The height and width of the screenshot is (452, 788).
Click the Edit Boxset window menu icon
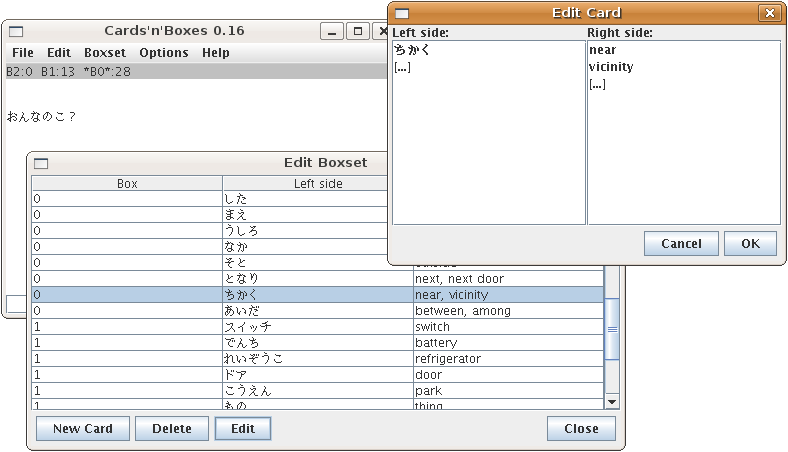[x=41, y=163]
